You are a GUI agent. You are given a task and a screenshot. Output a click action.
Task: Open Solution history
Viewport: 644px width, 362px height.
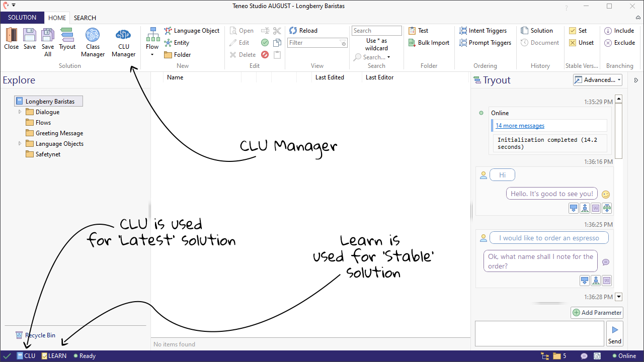(x=536, y=31)
